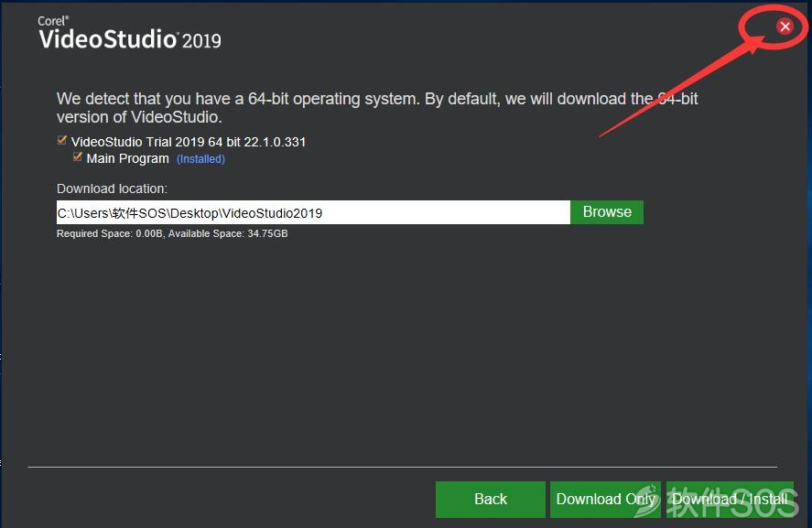Toggle the Main Program checkbox
Screen dimensions: 812x528
point(78,156)
